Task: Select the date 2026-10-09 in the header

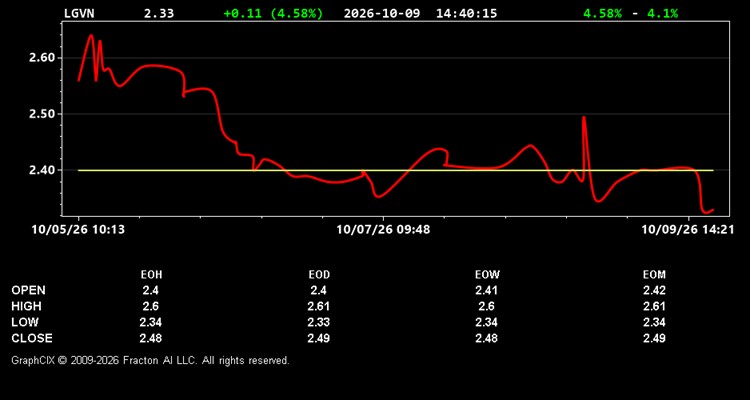Action: (382, 13)
